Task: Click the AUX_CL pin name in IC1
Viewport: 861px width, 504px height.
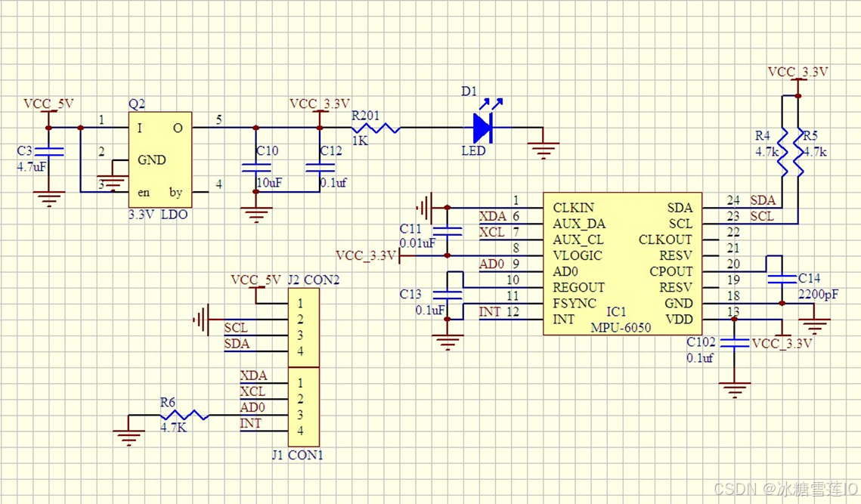Action: click(x=578, y=240)
